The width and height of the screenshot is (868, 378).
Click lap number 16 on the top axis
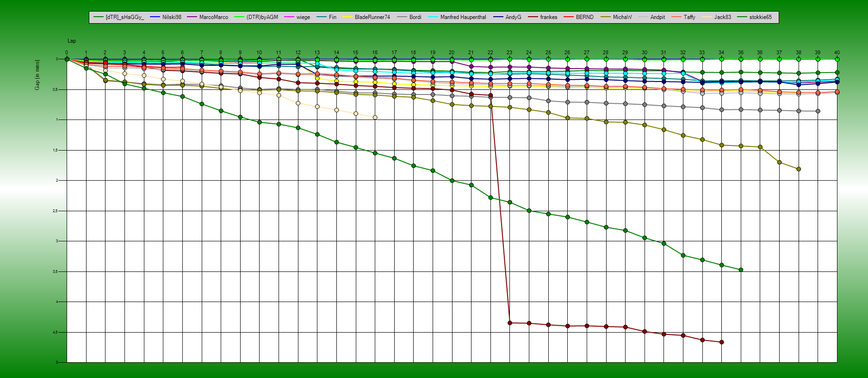click(x=375, y=52)
